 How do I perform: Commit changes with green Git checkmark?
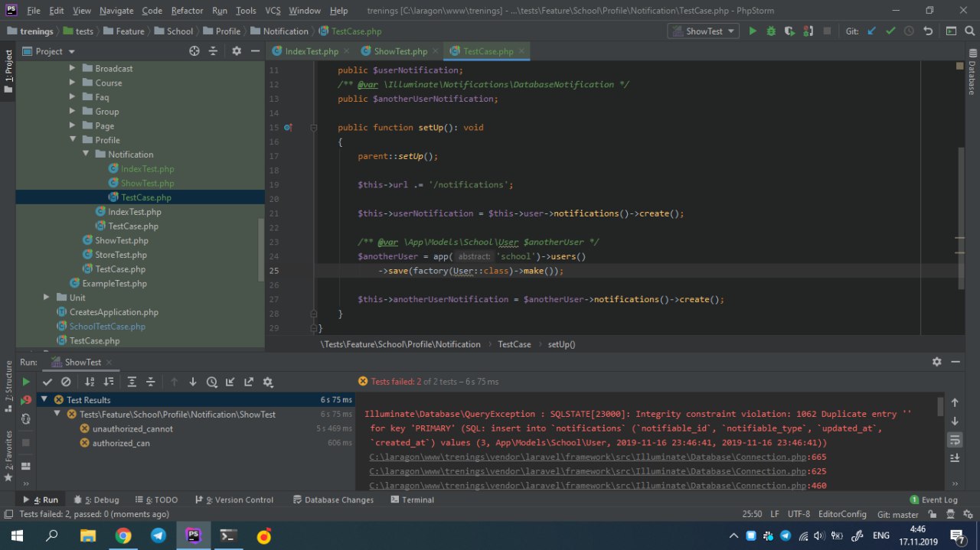tap(890, 31)
